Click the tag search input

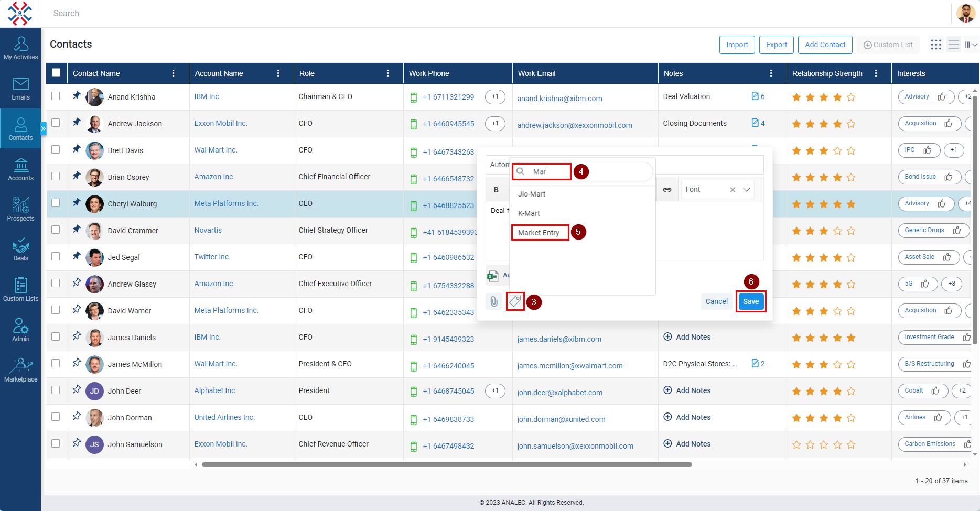582,171
